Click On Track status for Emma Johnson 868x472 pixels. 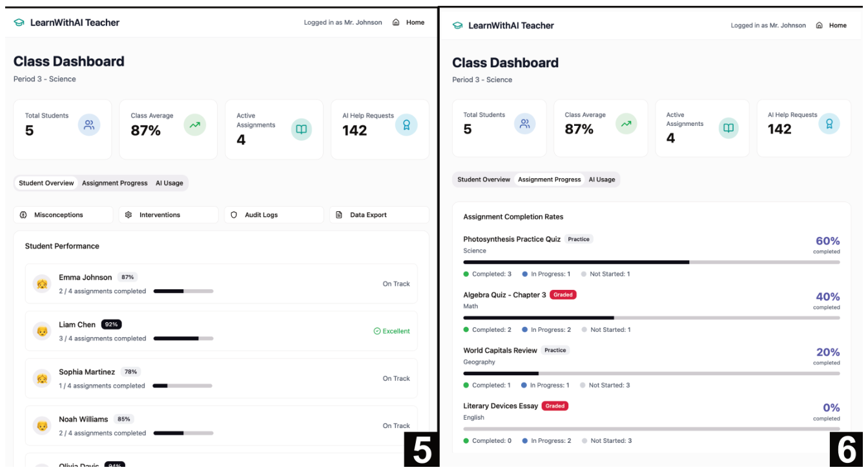pyautogui.click(x=396, y=283)
